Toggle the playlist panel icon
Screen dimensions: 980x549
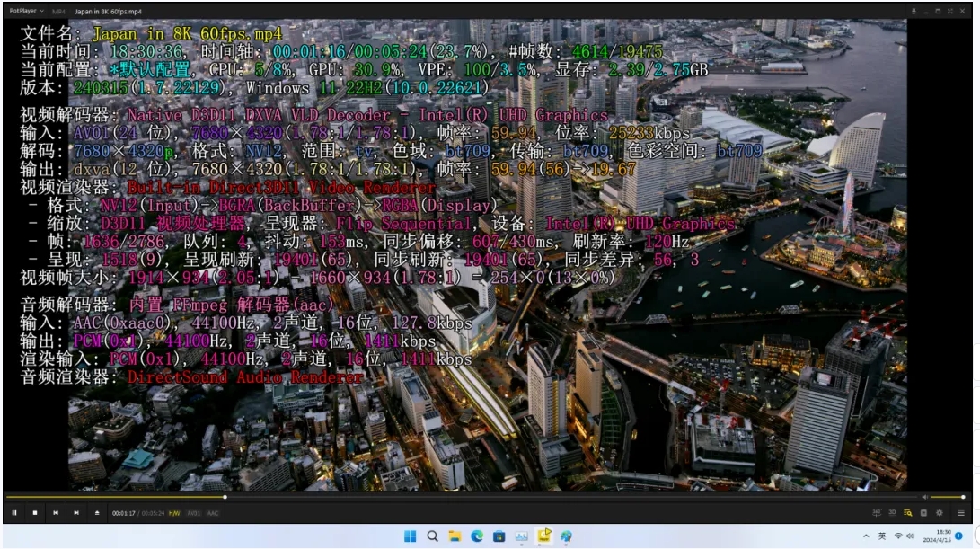[x=961, y=513]
